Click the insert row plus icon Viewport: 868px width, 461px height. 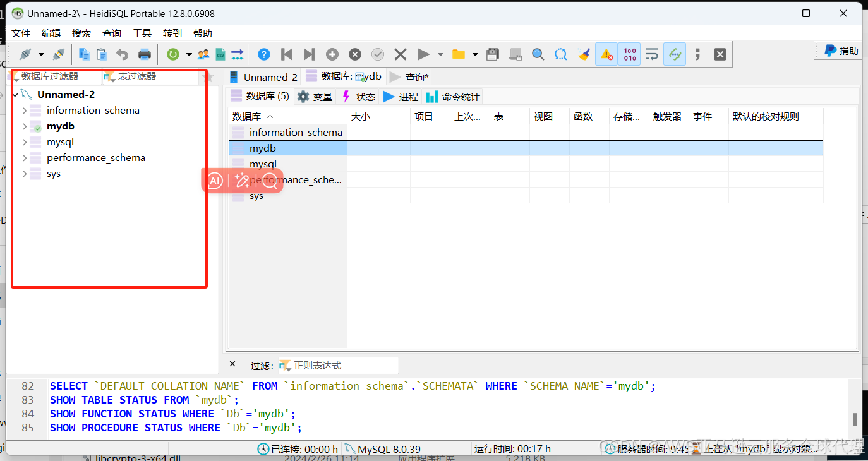332,54
